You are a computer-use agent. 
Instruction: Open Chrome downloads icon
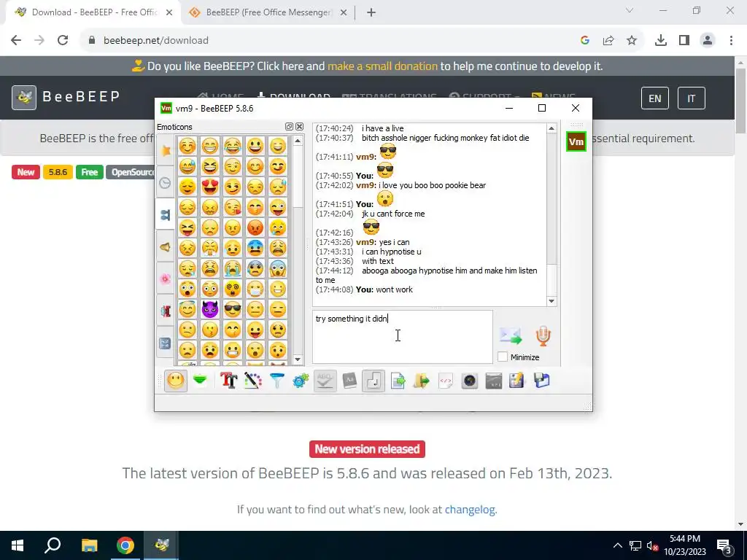(660, 41)
